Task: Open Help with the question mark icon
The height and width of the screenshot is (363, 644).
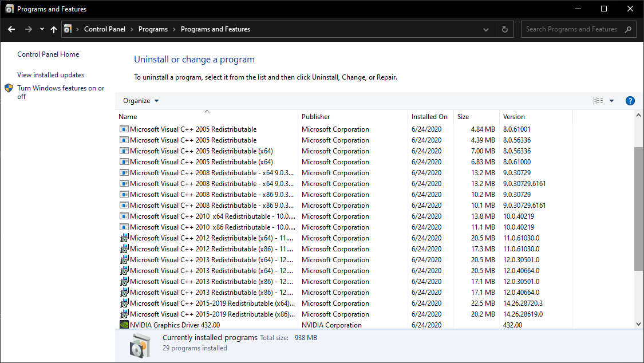Action: [x=630, y=101]
